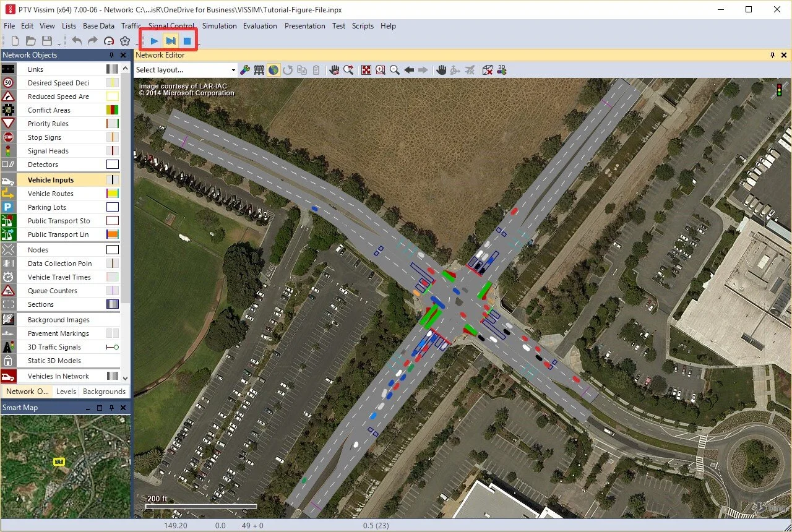This screenshot has width=792, height=532.
Task: Redo the last undone action
Action: click(x=92, y=41)
